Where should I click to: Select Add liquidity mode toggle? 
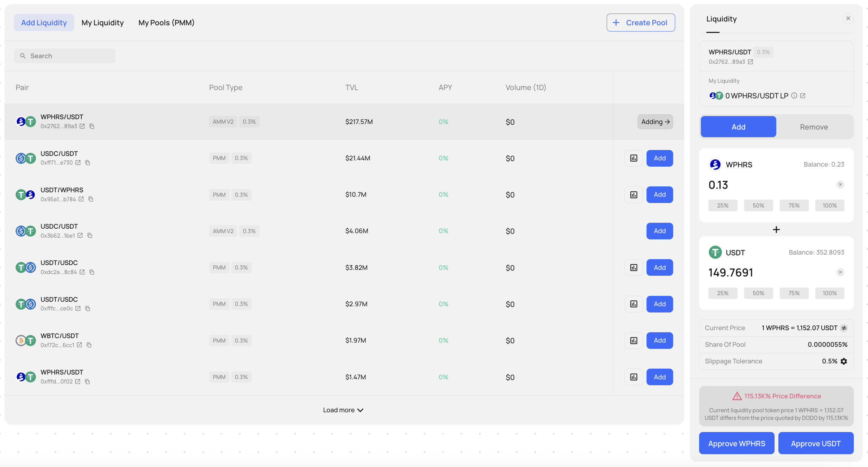pyautogui.click(x=738, y=127)
